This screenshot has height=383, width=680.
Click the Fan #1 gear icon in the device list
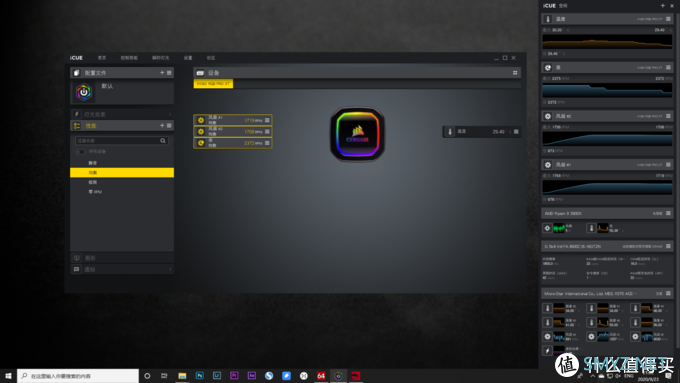201,120
